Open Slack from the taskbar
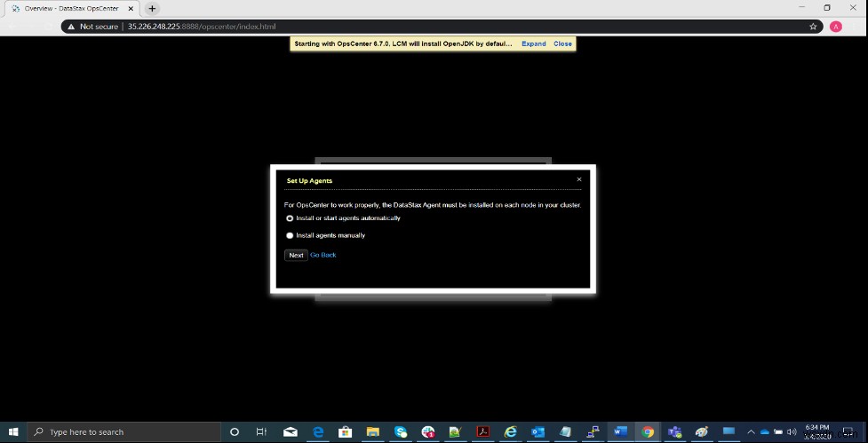This screenshot has height=443, width=868. click(x=428, y=432)
